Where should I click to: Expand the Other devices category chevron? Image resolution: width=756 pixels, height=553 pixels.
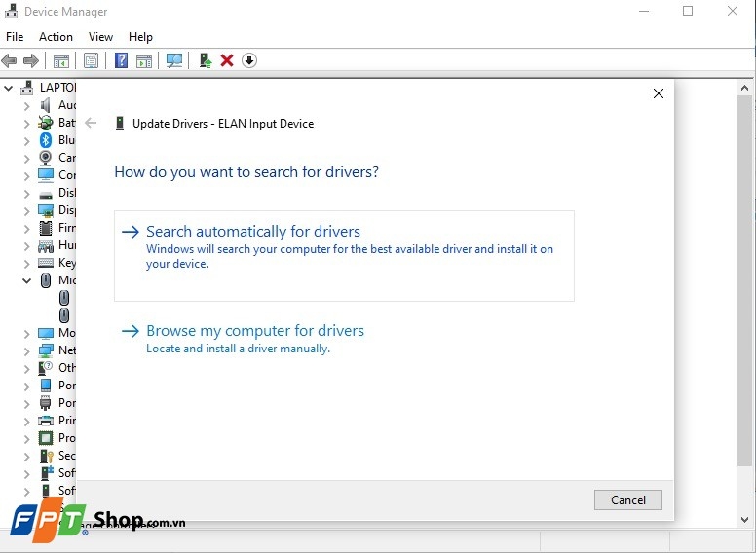pyautogui.click(x=26, y=369)
